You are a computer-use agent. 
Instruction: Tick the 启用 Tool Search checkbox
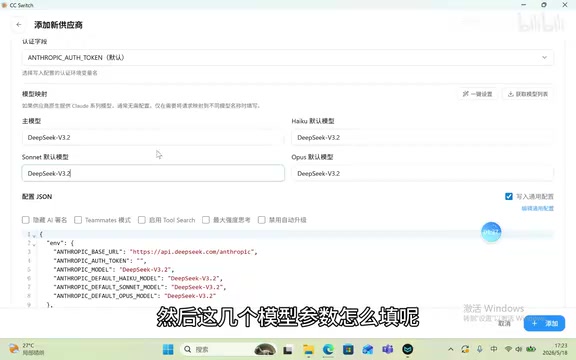142,220
